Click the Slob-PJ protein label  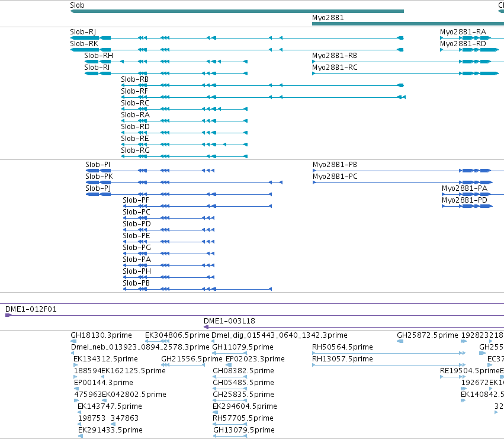[x=98, y=188]
